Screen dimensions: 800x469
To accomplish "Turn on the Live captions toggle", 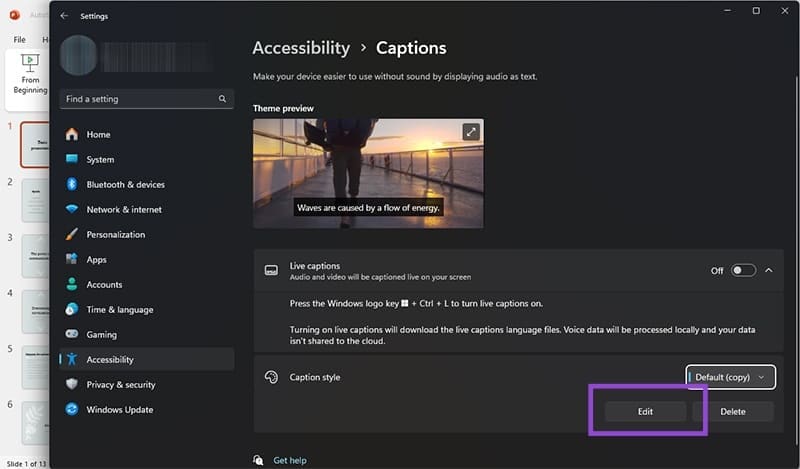I will click(x=743, y=270).
